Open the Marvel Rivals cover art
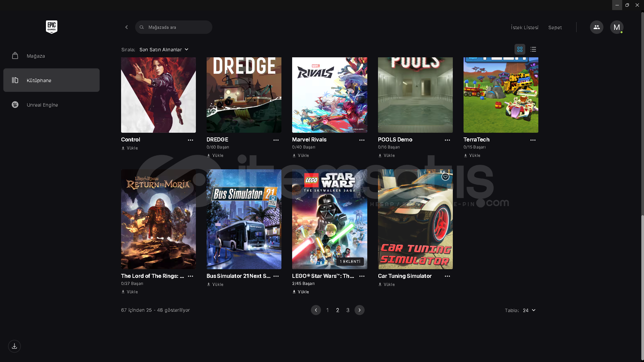The width and height of the screenshot is (644, 362). coord(330,95)
